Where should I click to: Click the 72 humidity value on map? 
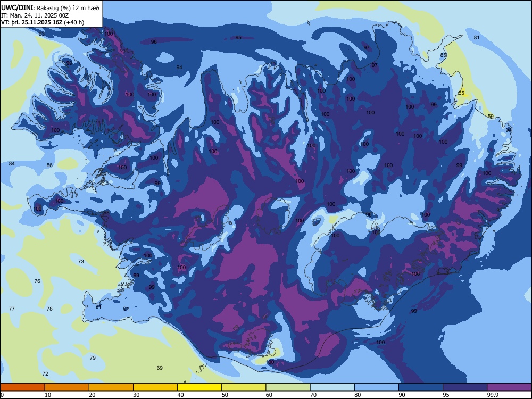tap(45, 374)
